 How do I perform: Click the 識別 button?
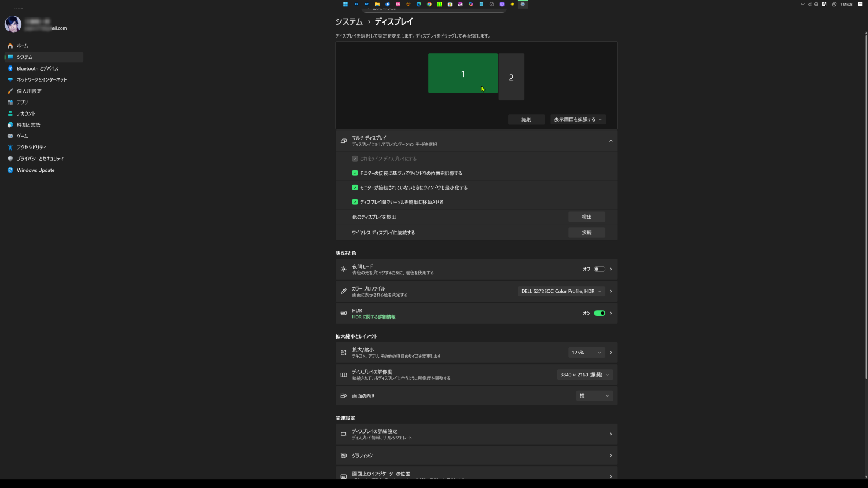coord(526,119)
